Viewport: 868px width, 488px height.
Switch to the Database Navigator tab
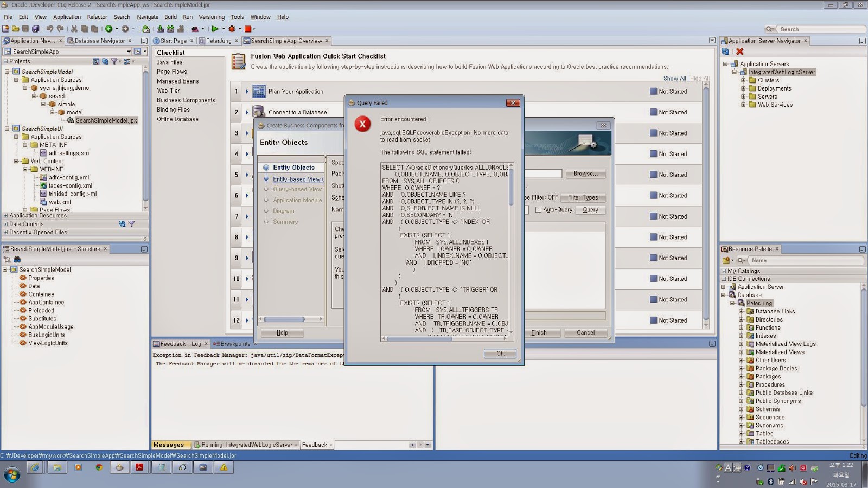click(100, 41)
